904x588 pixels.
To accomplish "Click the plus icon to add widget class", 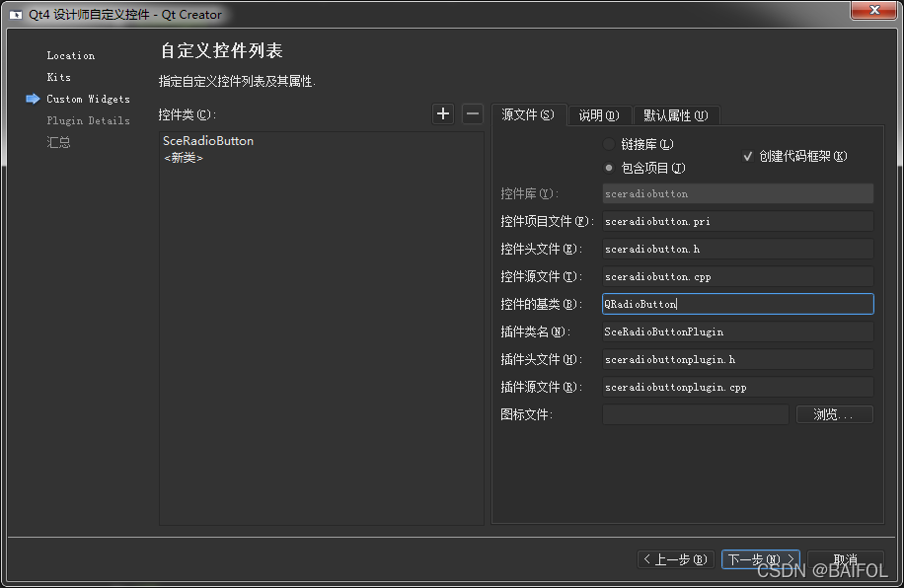I will [x=443, y=114].
